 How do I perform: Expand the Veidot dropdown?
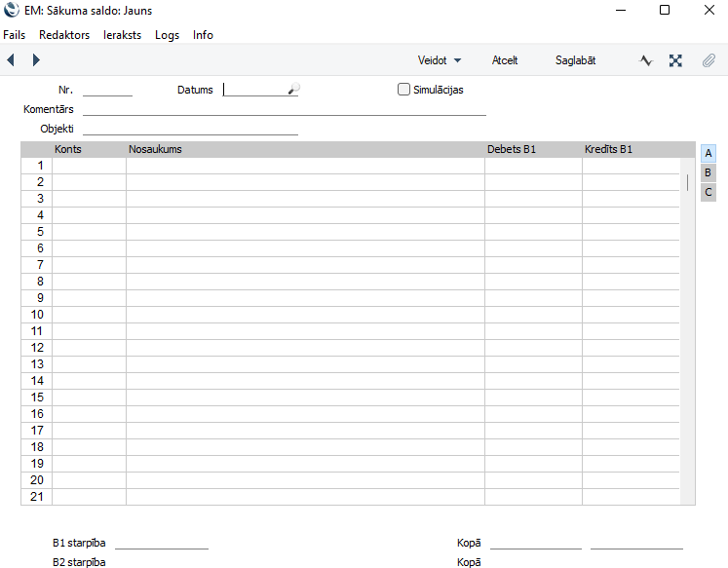click(439, 60)
